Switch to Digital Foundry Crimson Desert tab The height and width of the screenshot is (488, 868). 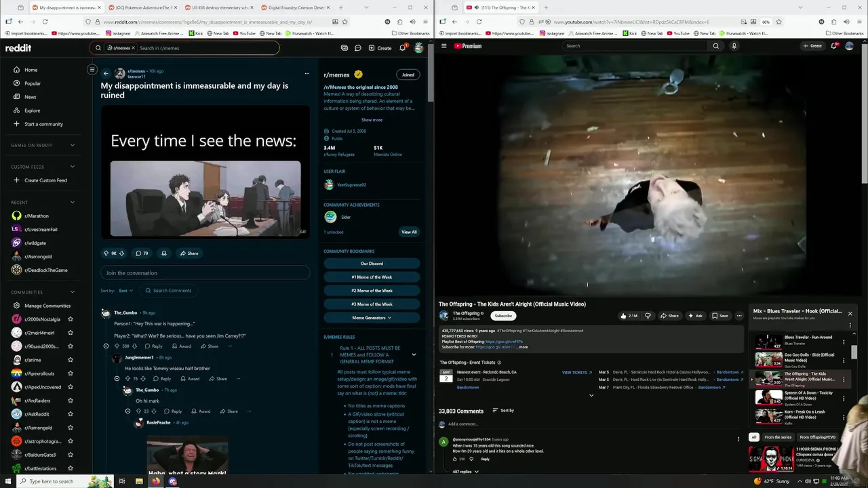[x=295, y=7]
